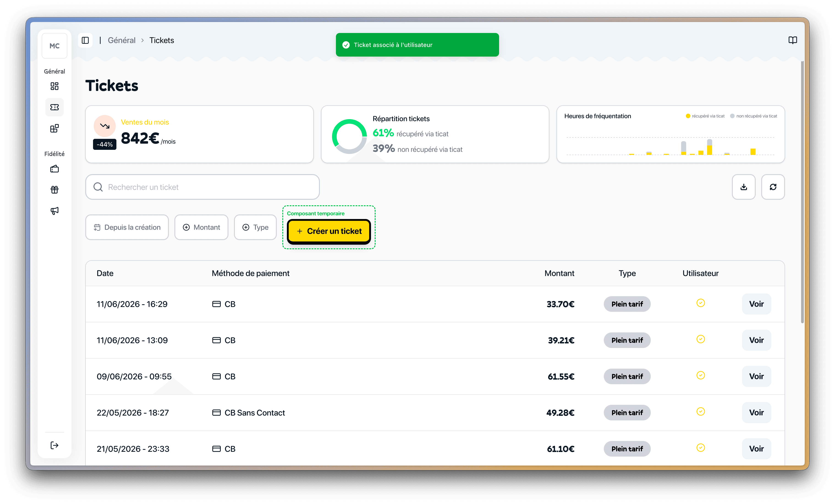Click the user check icon for 49.28€ ticket

coord(700,411)
